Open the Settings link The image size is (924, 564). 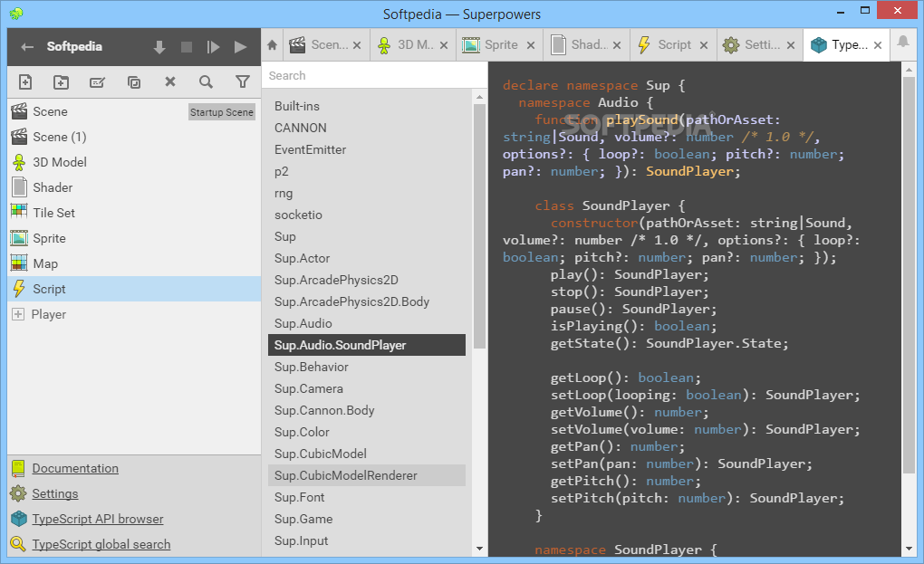[x=54, y=494]
